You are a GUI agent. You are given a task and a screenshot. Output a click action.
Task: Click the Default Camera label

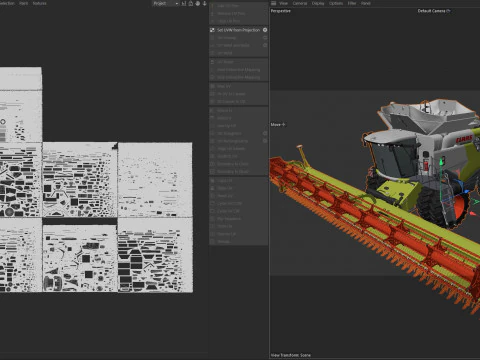click(x=431, y=11)
